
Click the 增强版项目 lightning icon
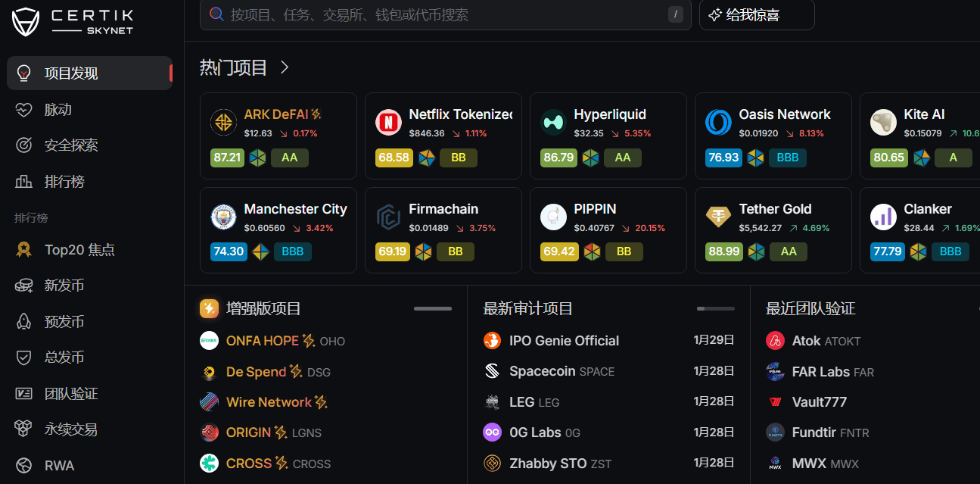tap(210, 308)
